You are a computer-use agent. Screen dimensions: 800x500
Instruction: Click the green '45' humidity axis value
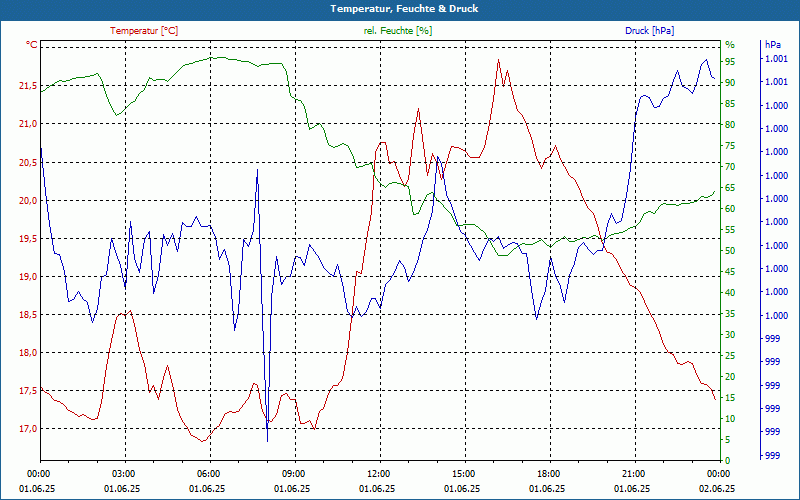tap(730, 272)
